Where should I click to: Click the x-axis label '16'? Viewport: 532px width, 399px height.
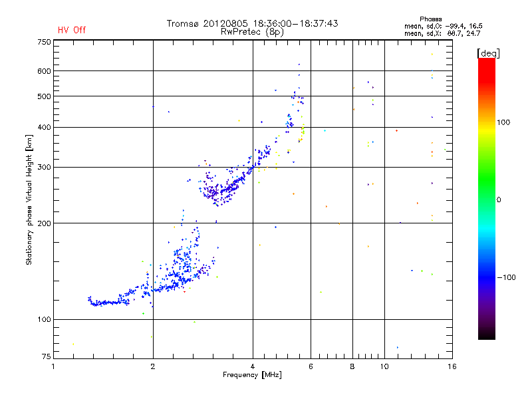pyautogui.click(x=452, y=366)
